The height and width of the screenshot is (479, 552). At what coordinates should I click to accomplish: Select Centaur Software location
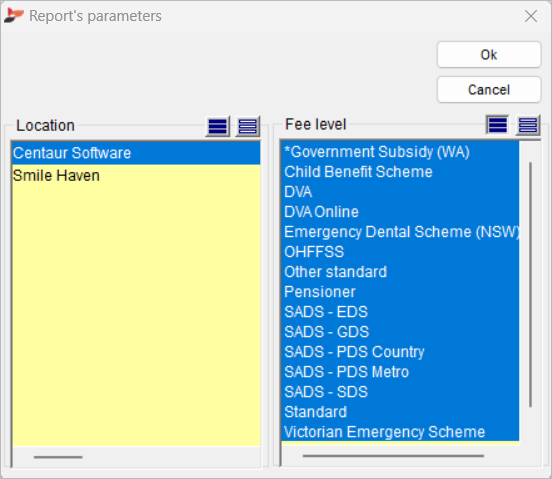tap(136, 153)
